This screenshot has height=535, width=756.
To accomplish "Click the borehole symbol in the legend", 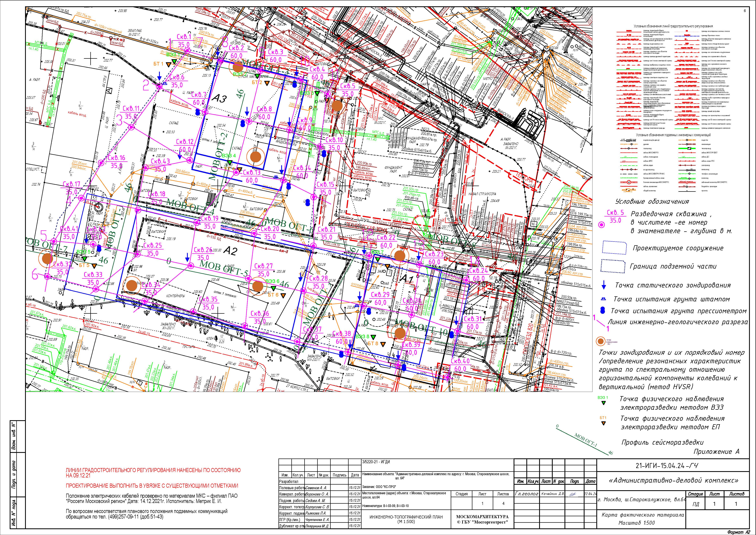I will click(602, 225).
